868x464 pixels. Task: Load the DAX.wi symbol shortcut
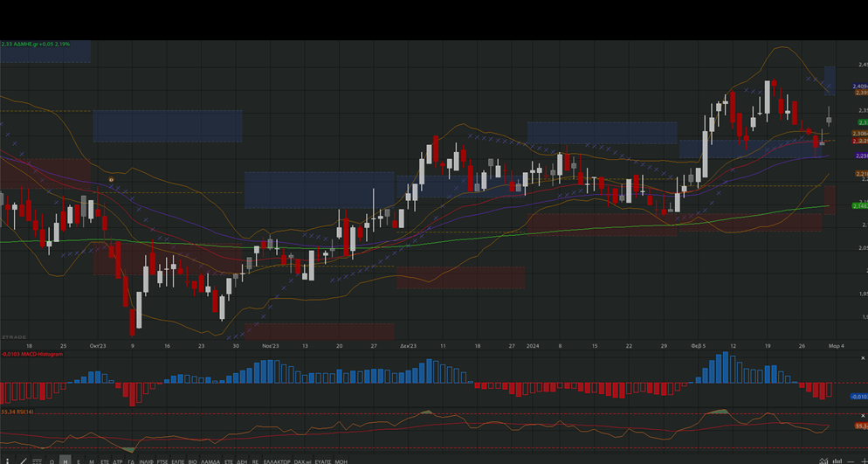click(x=303, y=461)
